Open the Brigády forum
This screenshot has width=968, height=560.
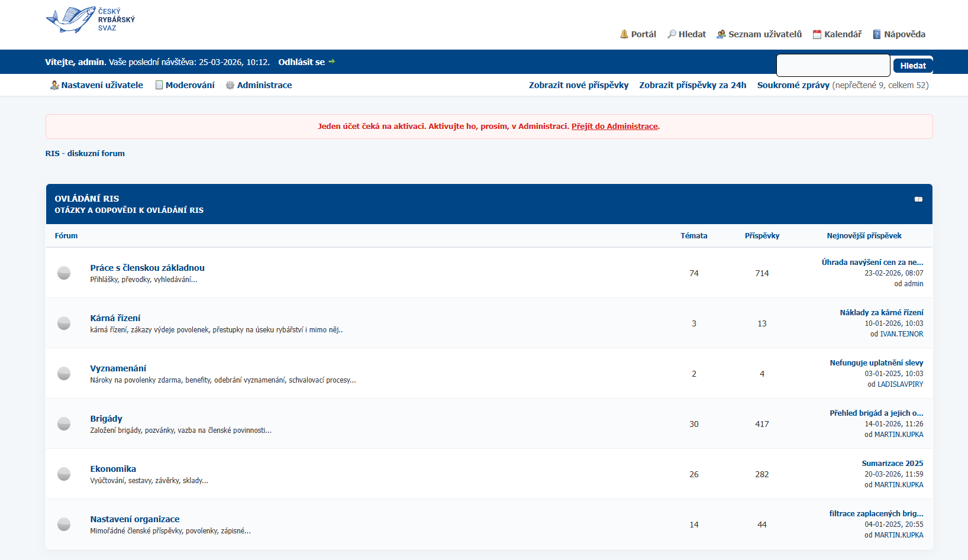(x=106, y=419)
